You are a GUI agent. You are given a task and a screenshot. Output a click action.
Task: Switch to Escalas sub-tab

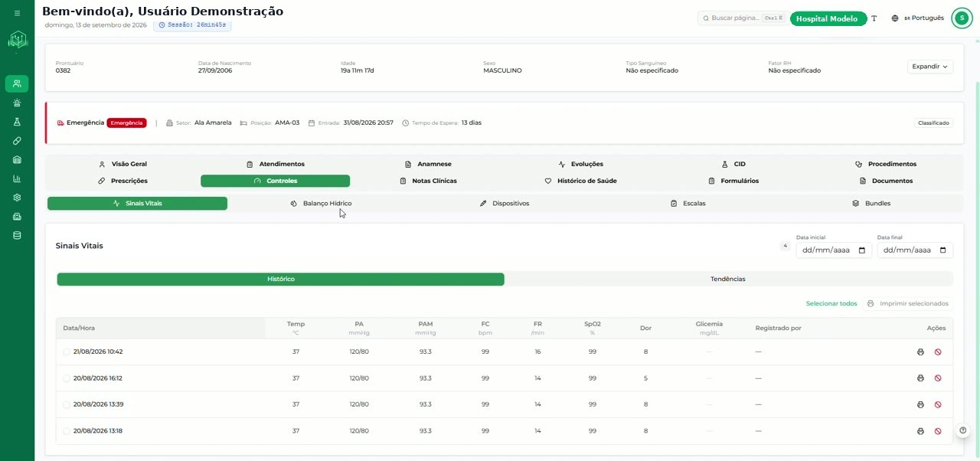(688, 204)
